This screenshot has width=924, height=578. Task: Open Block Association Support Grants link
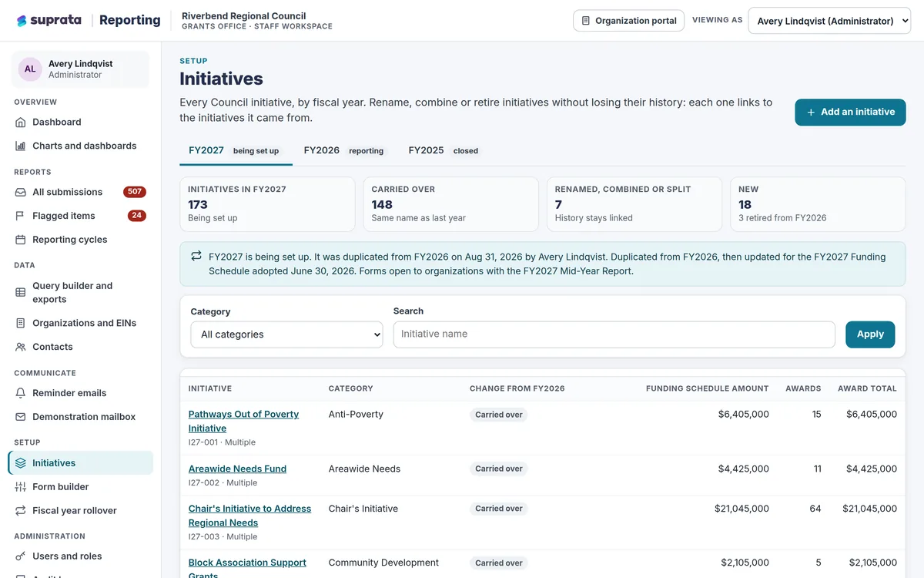tap(247, 569)
